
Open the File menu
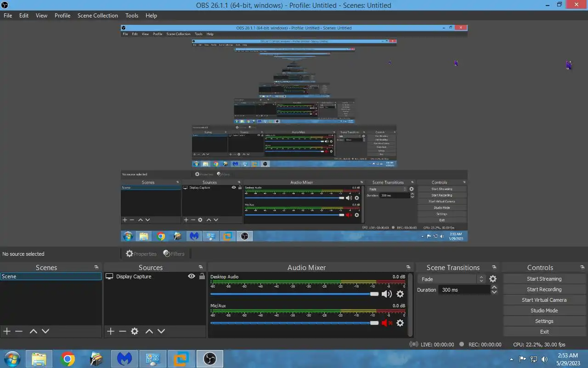click(x=8, y=15)
